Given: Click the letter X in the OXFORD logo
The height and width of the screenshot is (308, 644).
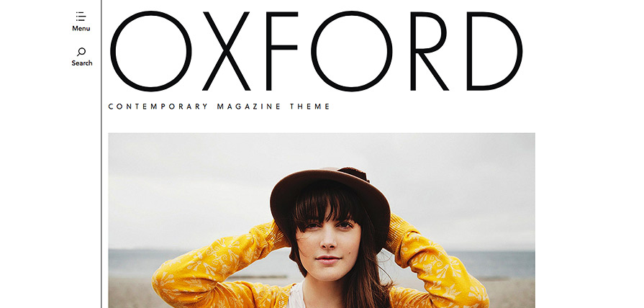Looking at the screenshot, I should click(227, 51).
